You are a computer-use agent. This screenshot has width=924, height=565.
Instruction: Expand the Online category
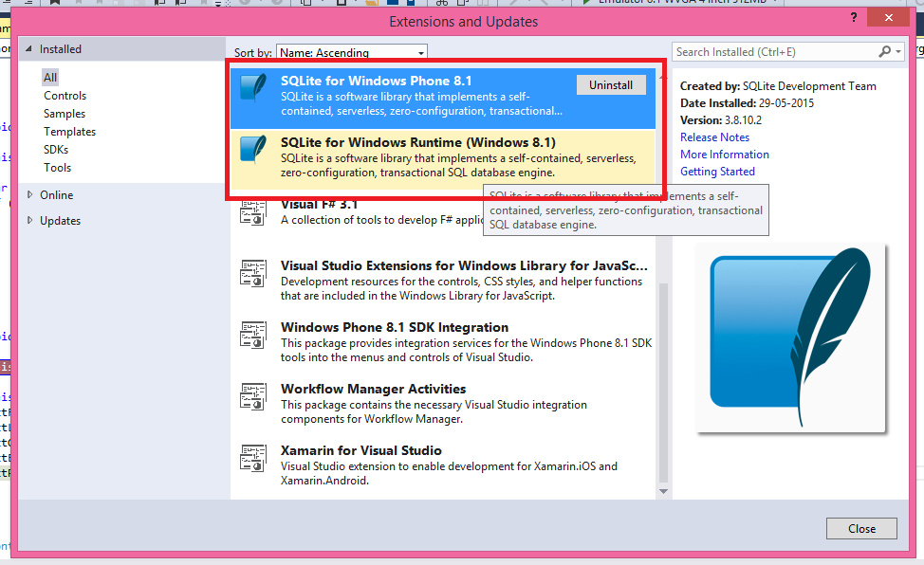[x=29, y=194]
